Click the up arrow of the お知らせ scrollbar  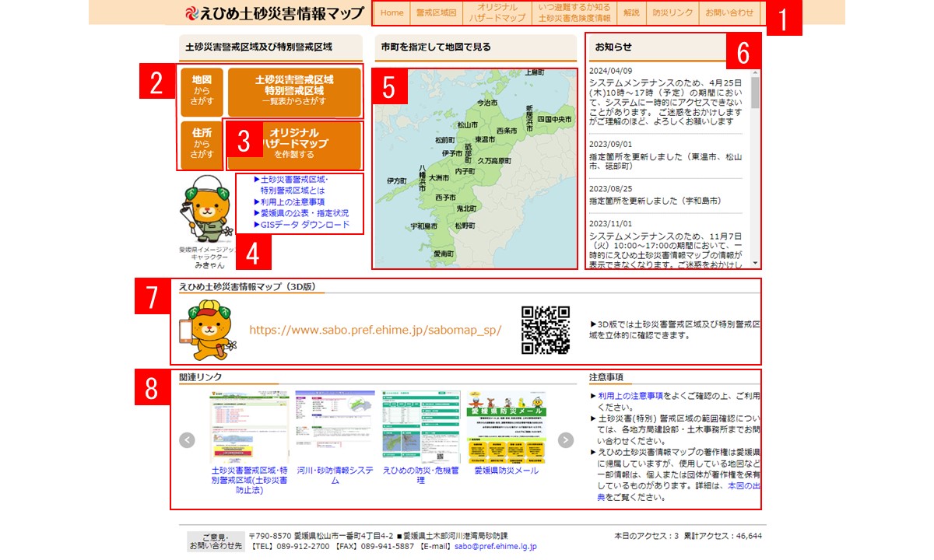[755, 72]
